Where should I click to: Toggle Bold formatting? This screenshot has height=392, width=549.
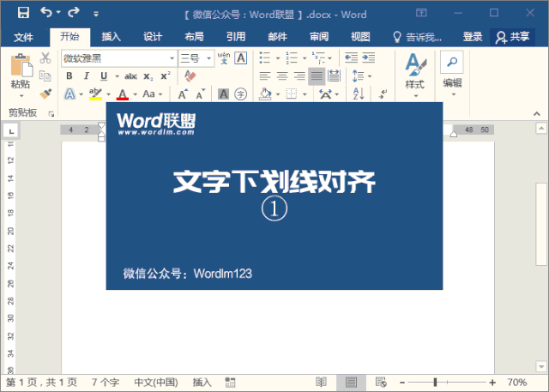[69, 76]
